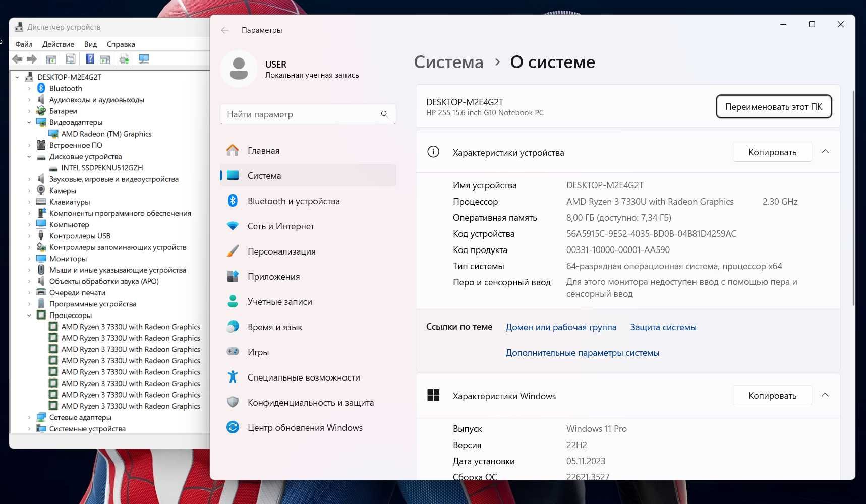Click the Windows 11 Pro edition value
The width and height of the screenshot is (866, 504).
point(596,429)
